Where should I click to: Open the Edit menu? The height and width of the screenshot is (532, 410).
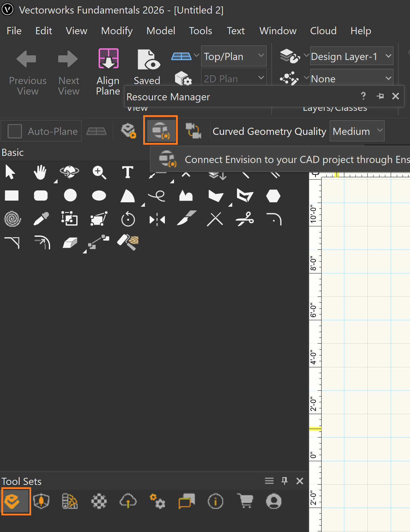44,31
